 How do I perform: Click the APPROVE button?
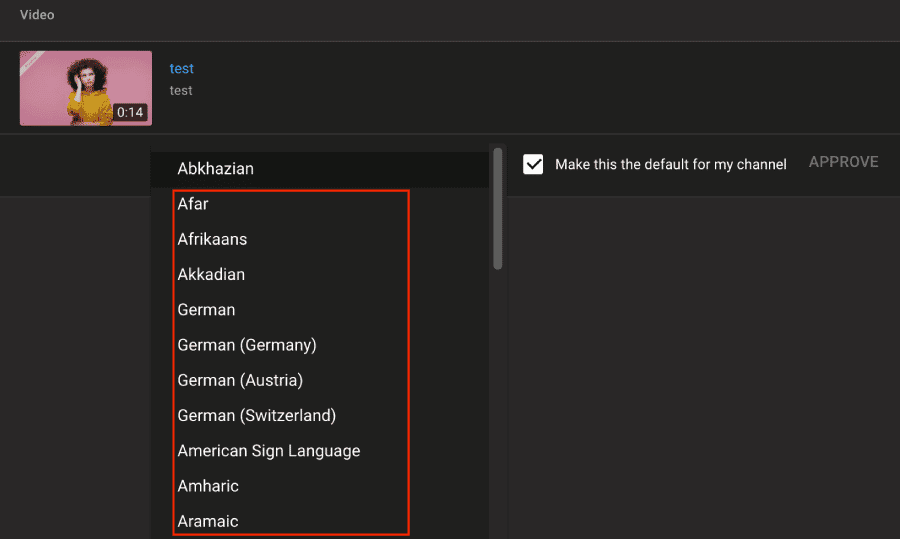coord(843,162)
